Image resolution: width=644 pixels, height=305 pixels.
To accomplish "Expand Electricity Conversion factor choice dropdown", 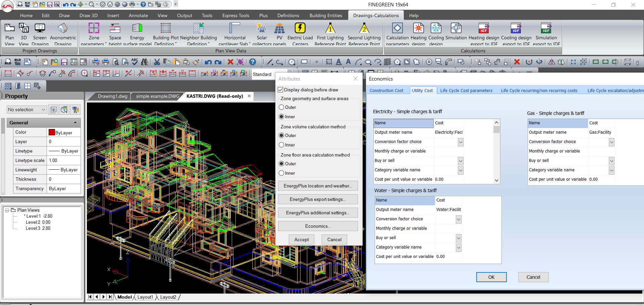I will [x=461, y=142].
